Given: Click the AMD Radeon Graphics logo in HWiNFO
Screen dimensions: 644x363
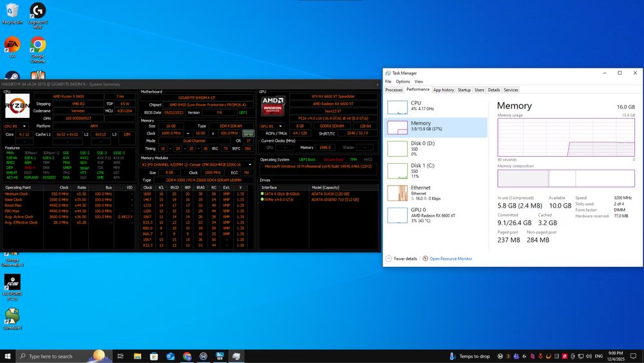Looking at the screenshot, I should tap(273, 106).
